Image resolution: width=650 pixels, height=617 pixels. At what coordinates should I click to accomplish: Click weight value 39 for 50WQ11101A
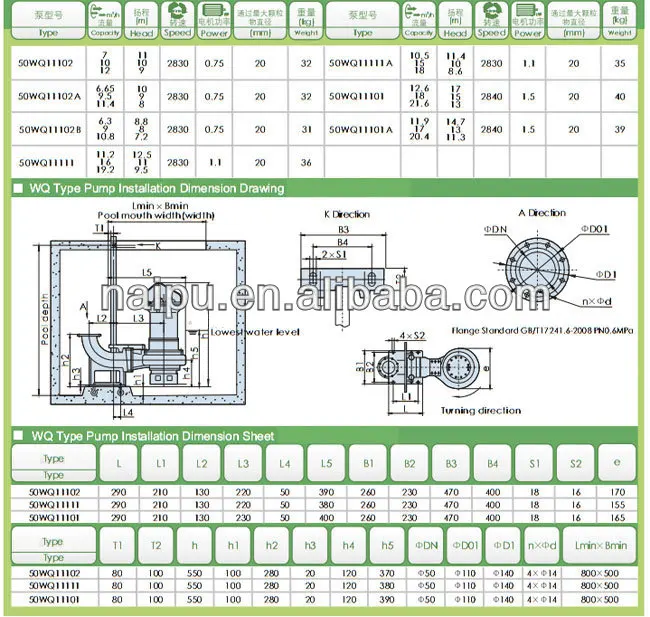619,129
